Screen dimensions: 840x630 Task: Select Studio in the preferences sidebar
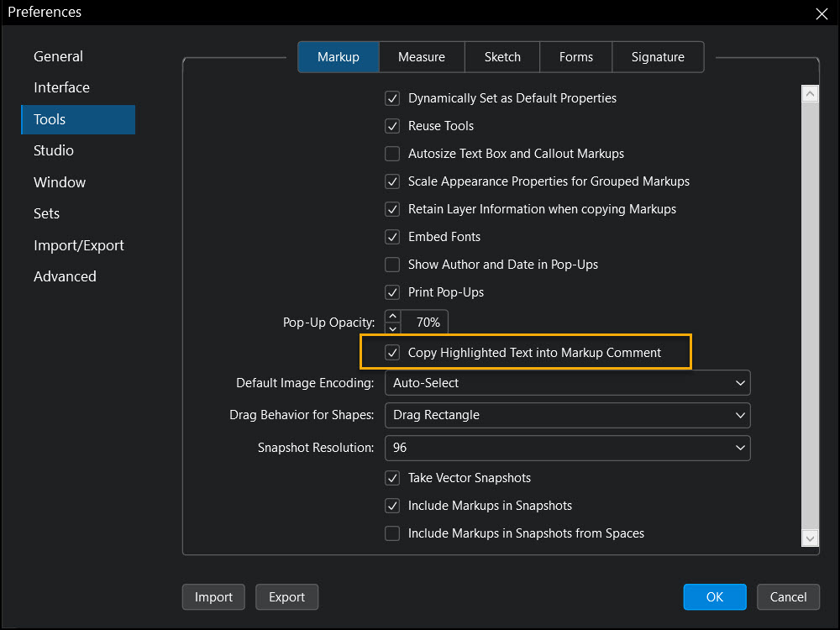tap(53, 150)
